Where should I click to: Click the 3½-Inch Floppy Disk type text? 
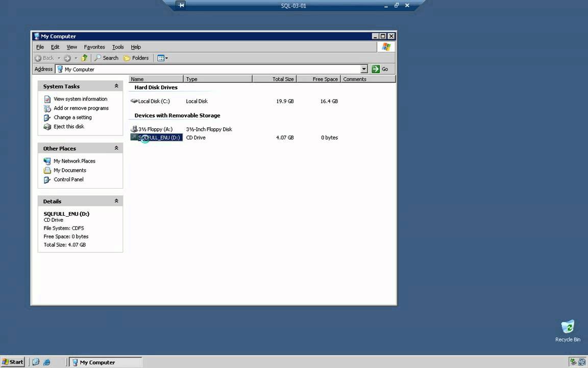[x=209, y=129]
